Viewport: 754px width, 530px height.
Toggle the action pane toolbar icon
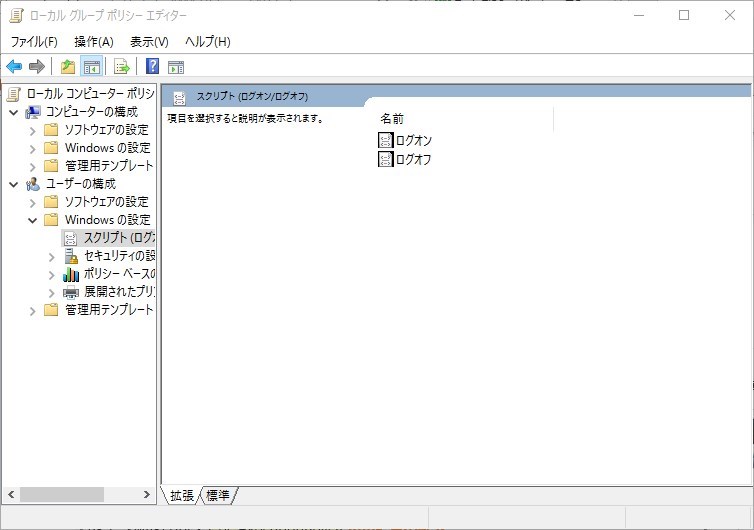coord(176,67)
